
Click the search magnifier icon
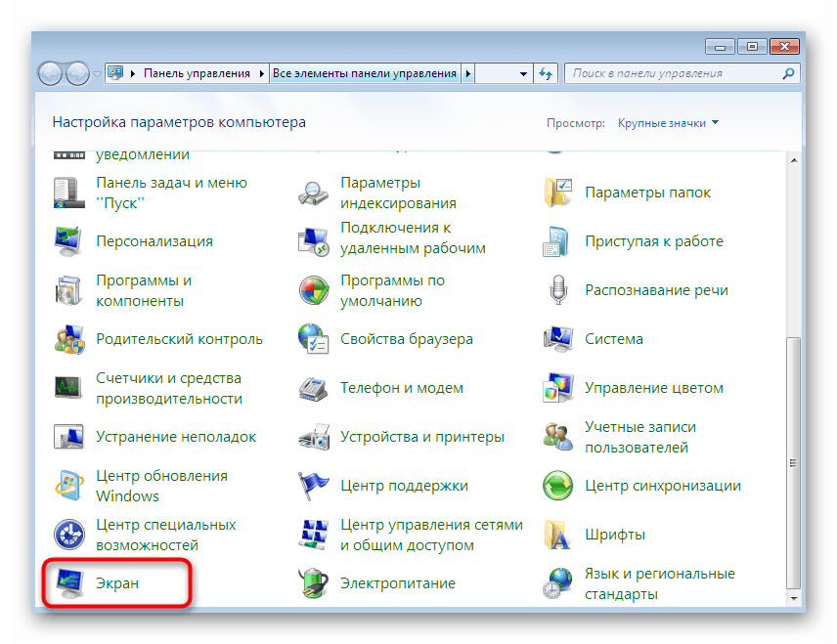tap(788, 73)
